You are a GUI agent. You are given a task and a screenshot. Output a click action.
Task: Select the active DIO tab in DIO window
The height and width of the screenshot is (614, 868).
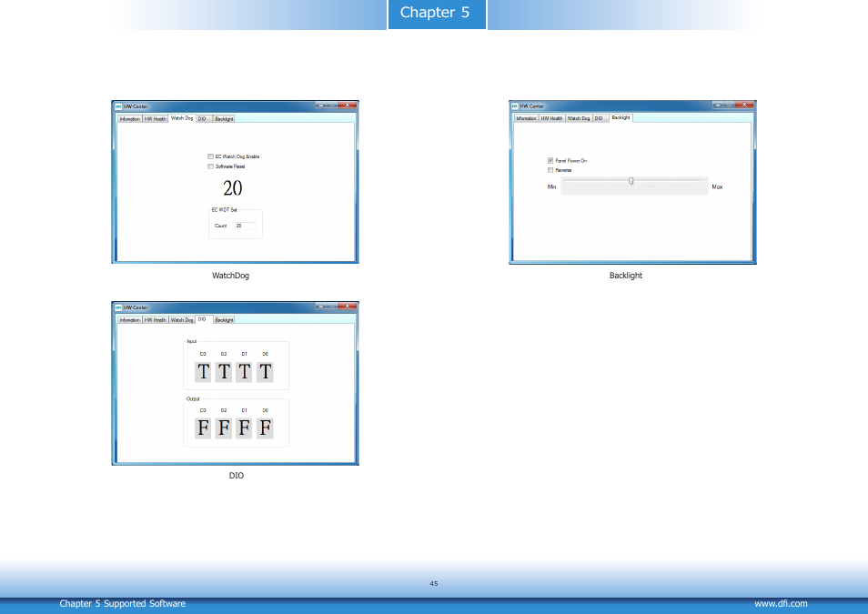pyautogui.click(x=204, y=319)
